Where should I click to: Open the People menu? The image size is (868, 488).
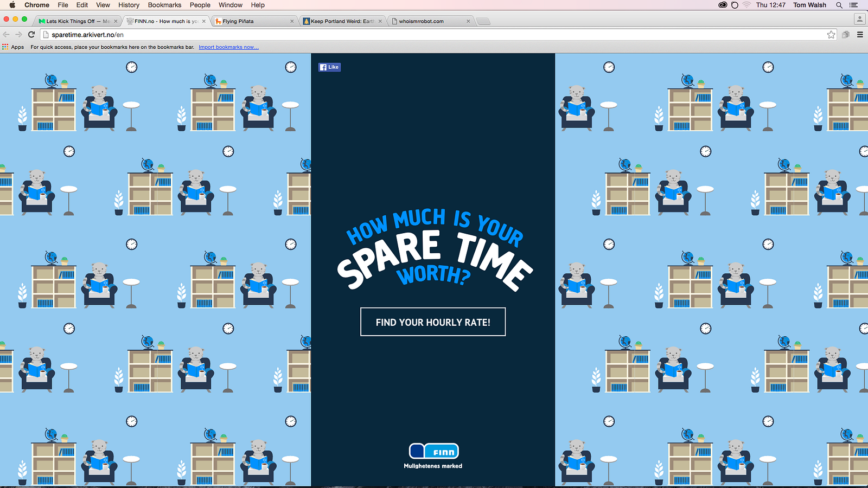click(200, 5)
